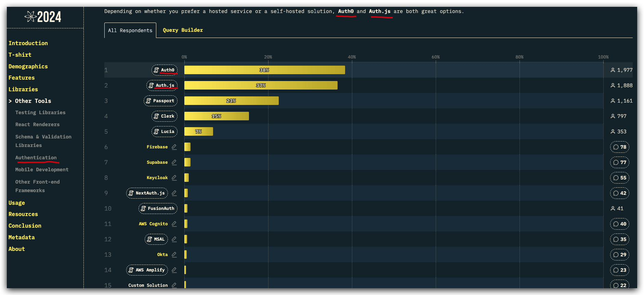The height and width of the screenshot is (295, 644).
Task: Click the Keycloak answer label
Action: pos(157,178)
